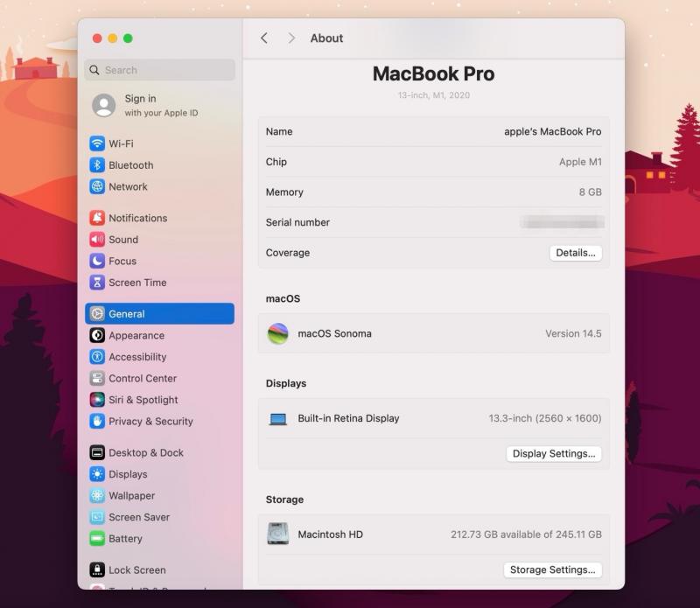The image size is (700, 608).
Task: Open Network settings globe icon
Action: pyautogui.click(x=97, y=187)
